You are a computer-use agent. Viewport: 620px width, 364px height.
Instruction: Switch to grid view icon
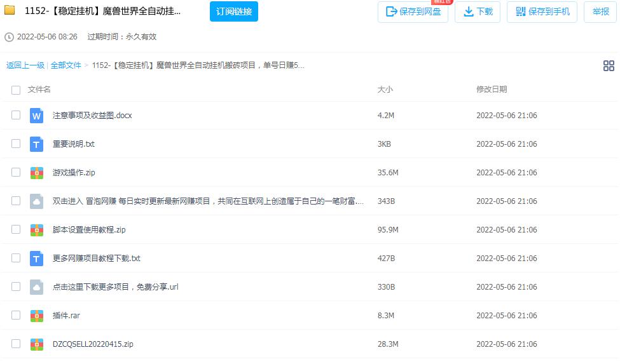(609, 65)
